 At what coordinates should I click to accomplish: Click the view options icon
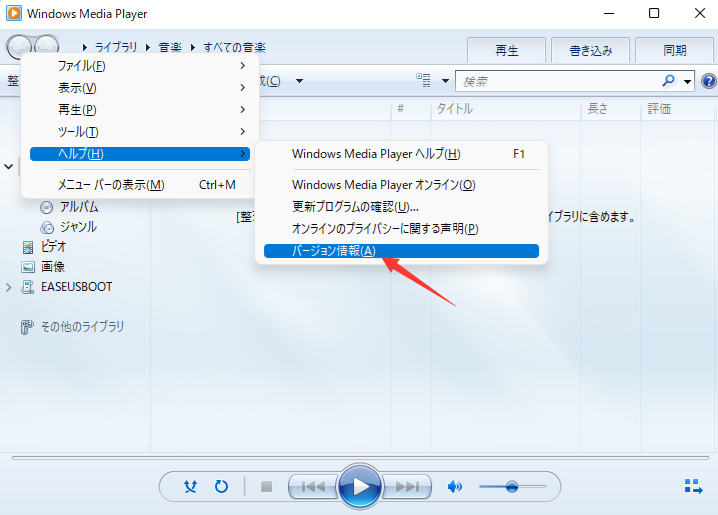coord(423,81)
